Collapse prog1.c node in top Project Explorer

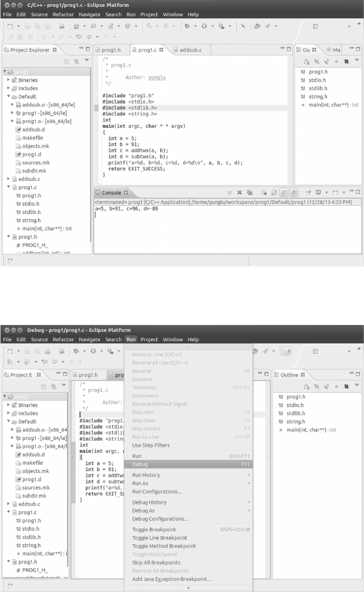tap(8, 187)
